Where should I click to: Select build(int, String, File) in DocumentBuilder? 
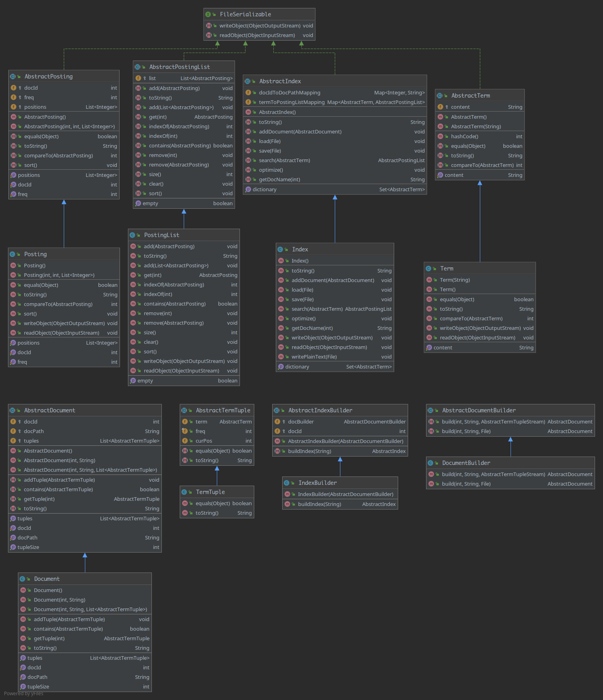click(511, 484)
